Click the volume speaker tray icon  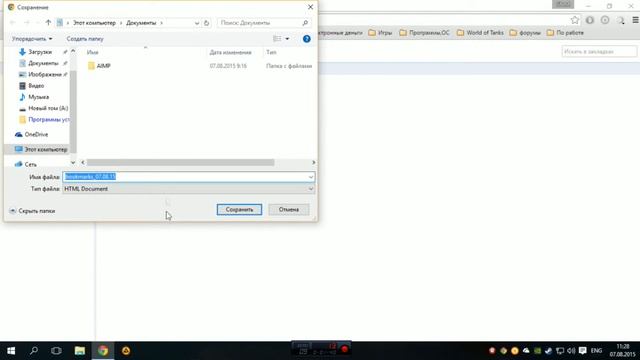pyautogui.click(x=571, y=351)
